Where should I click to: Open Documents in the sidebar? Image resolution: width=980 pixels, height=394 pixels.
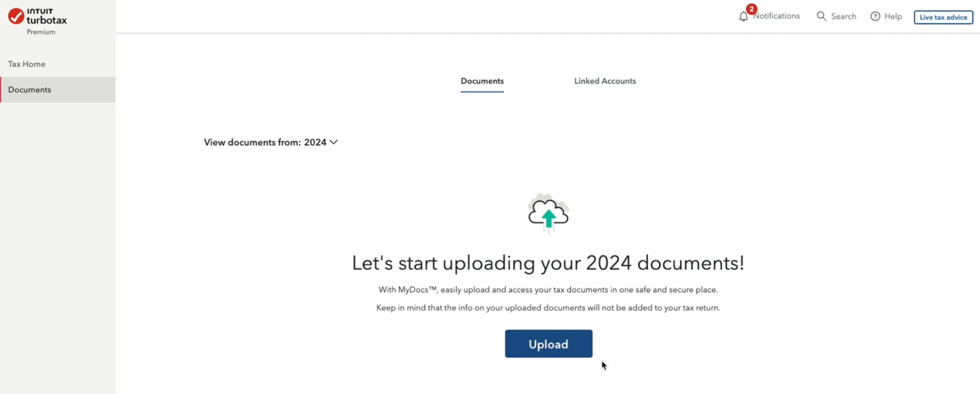(x=58, y=90)
